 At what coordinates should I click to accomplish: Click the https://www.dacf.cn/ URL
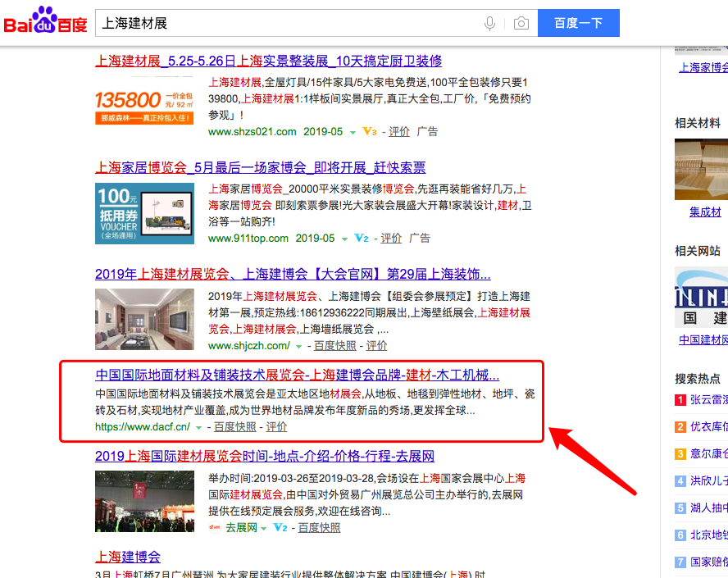[x=143, y=426]
